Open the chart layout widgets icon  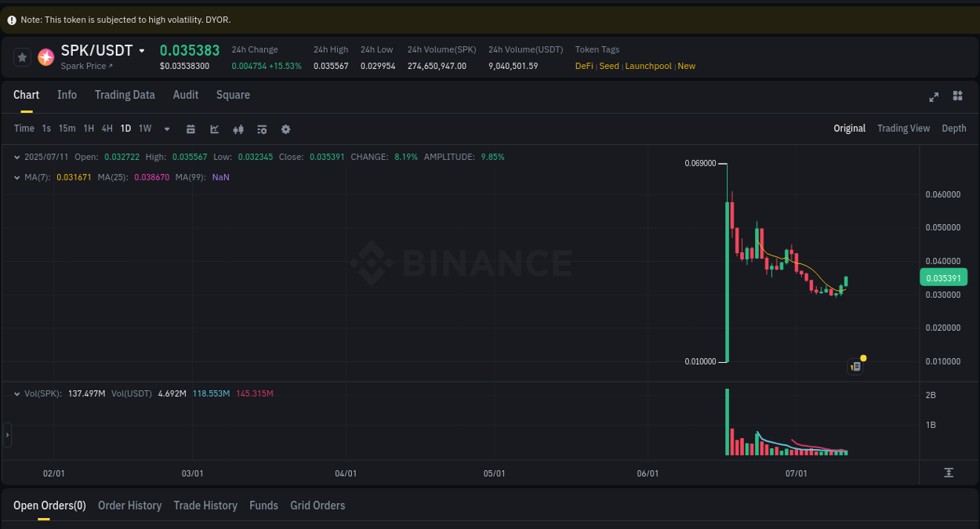coord(957,96)
